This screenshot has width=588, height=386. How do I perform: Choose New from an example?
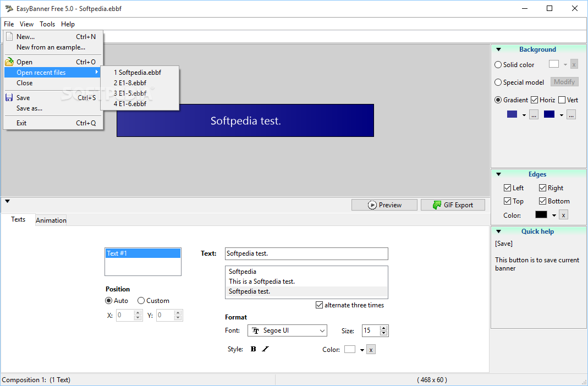click(53, 47)
